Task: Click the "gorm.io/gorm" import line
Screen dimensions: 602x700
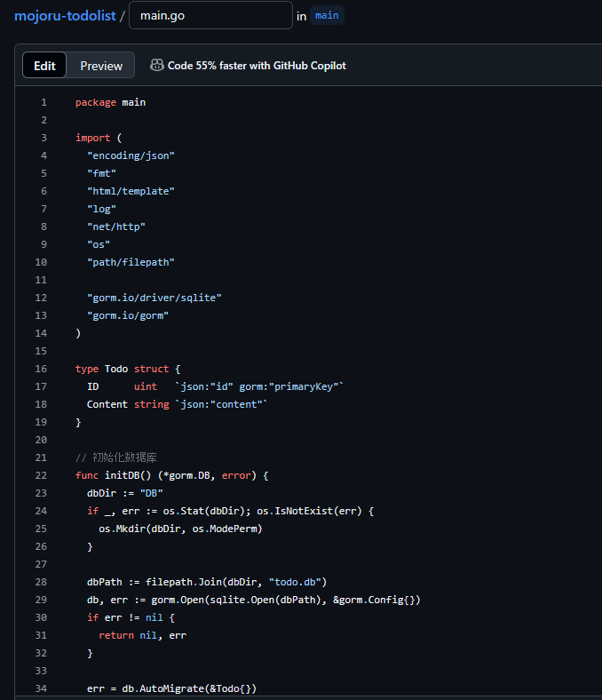Action: (x=128, y=315)
